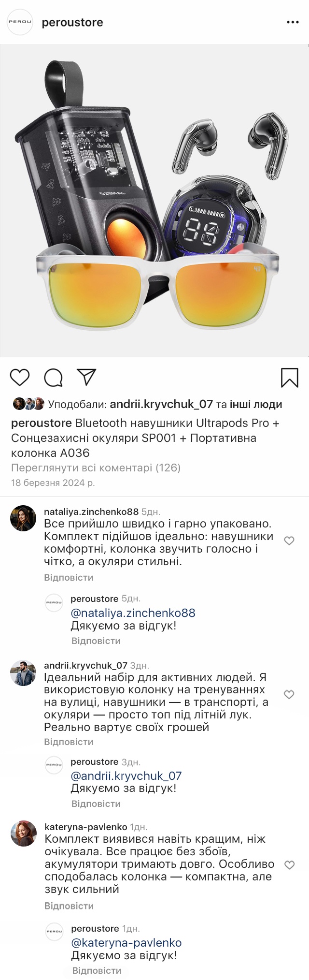The height and width of the screenshot is (980, 309).
Task: Open peroustore profile logo in header
Action: (20, 22)
